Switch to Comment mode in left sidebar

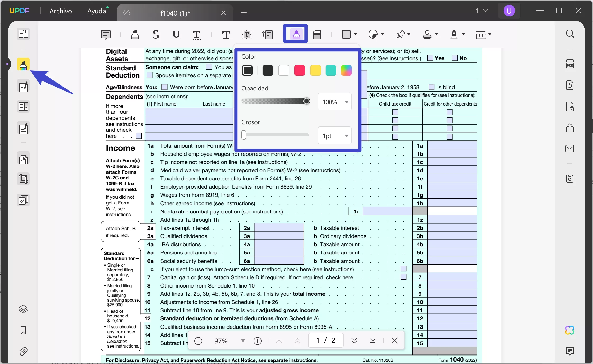(x=23, y=64)
